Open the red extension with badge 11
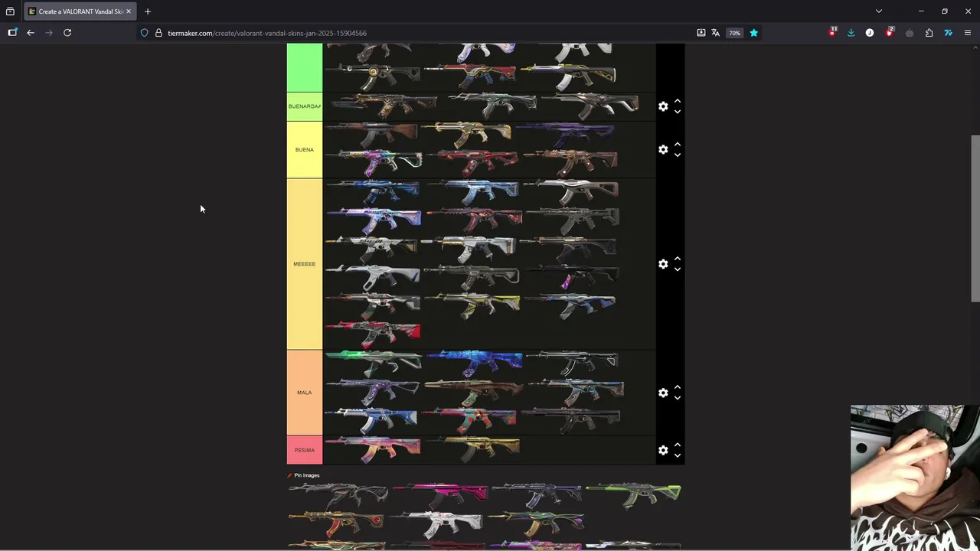Viewport: 980px width, 551px height. click(x=832, y=32)
